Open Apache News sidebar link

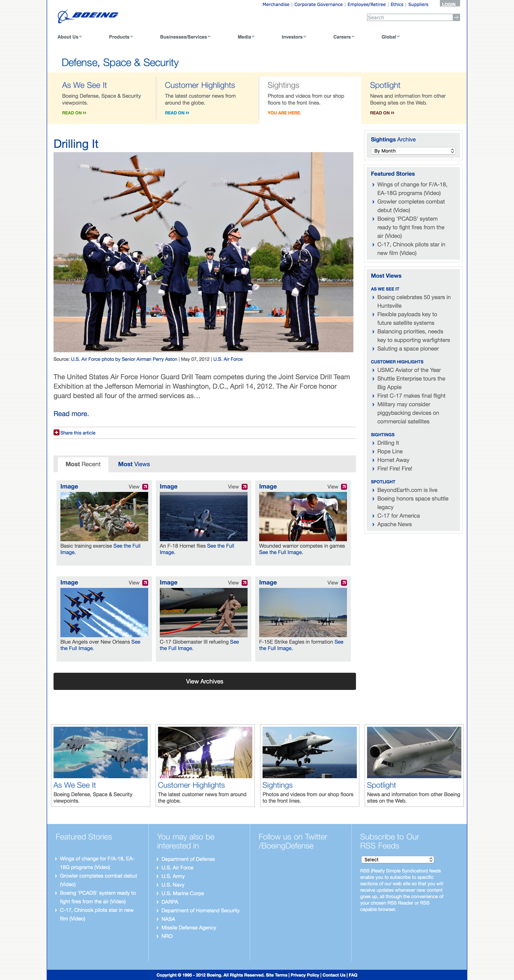(394, 524)
